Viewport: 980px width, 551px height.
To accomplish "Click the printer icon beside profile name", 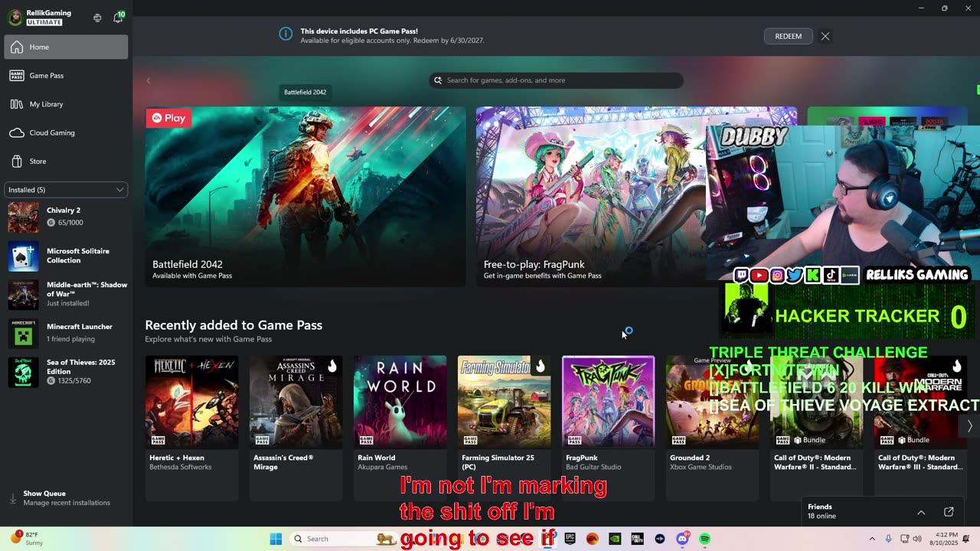I will 97,18.
